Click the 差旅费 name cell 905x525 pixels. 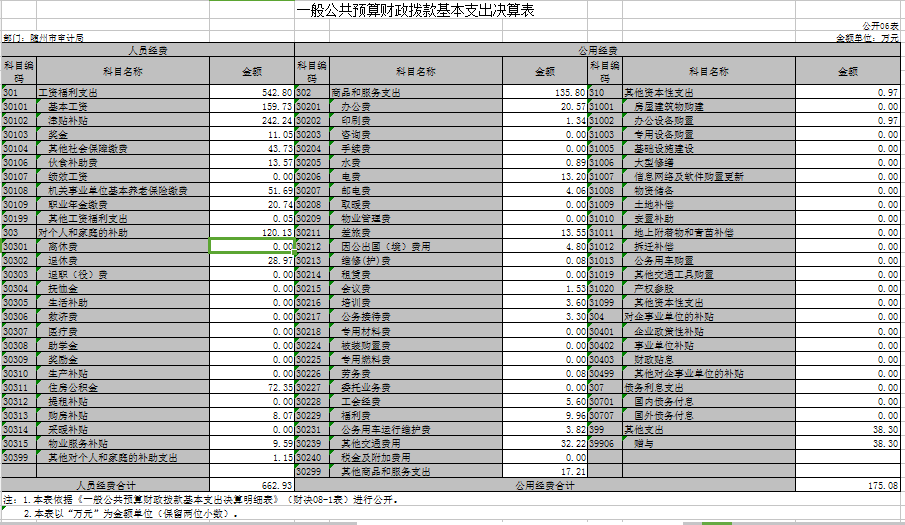point(415,232)
